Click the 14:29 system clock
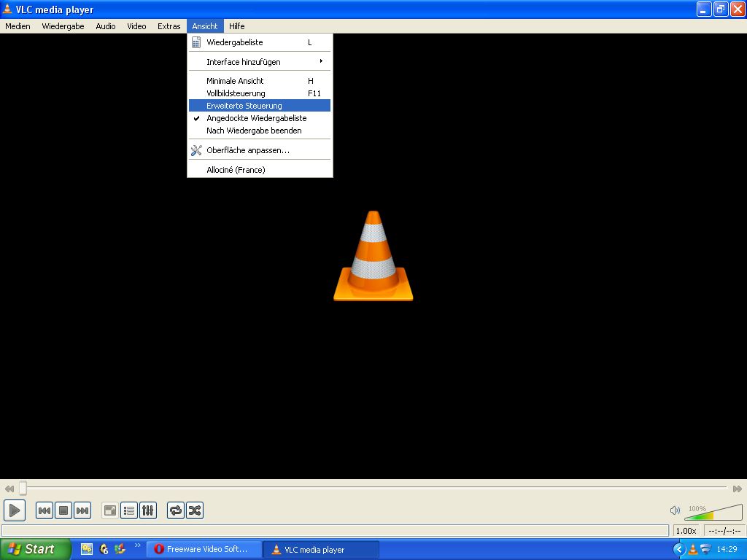The width and height of the screenshot is (747, 560). [x=727, y=549]
